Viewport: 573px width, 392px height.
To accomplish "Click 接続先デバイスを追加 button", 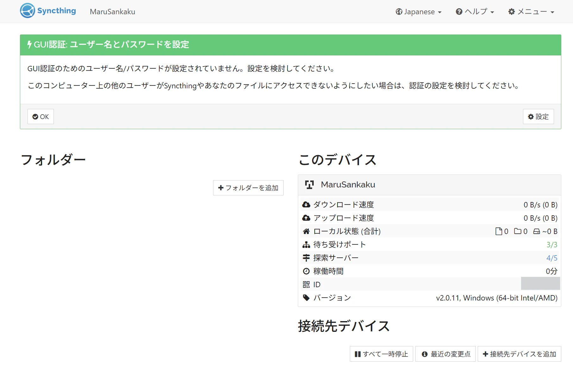I will pos(519,354).
